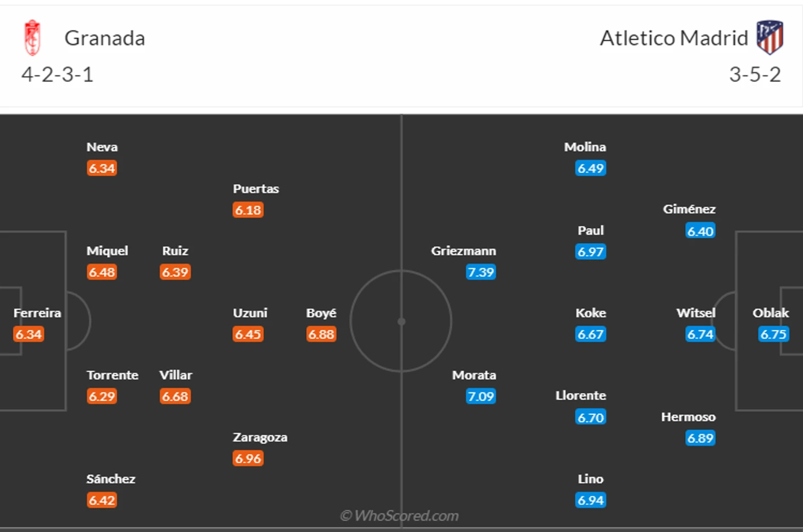This screenshot has height=532, width=803.
Task: Click the Granada club crest icon
Action: 32,37
